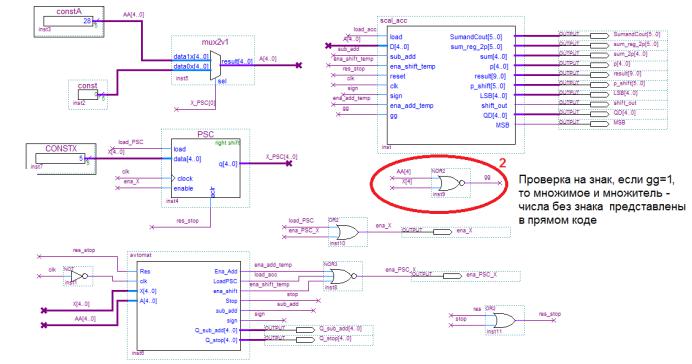The image size is (692, 364).
Task: Select the NOT inverter gate on clk
Action: [79, 276]
